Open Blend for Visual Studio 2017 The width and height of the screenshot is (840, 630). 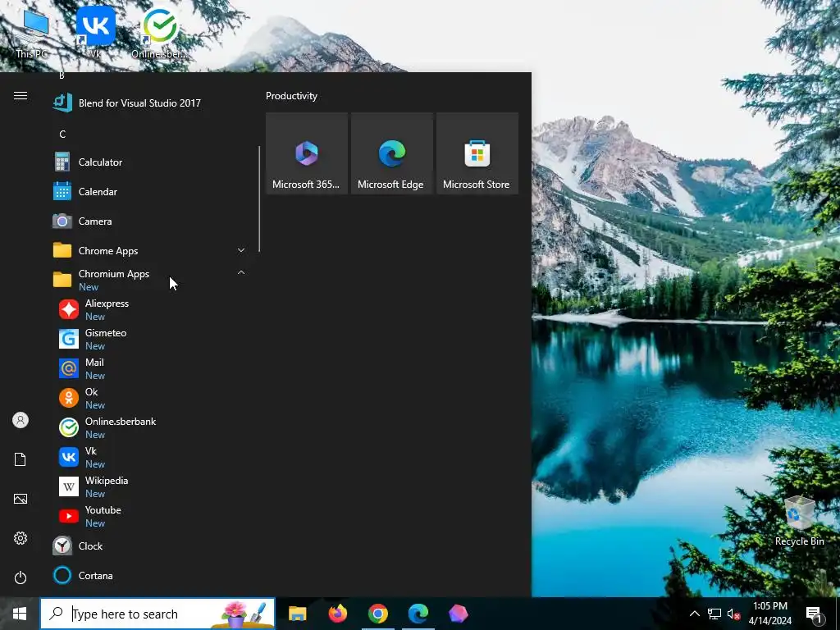pos(150,103)
